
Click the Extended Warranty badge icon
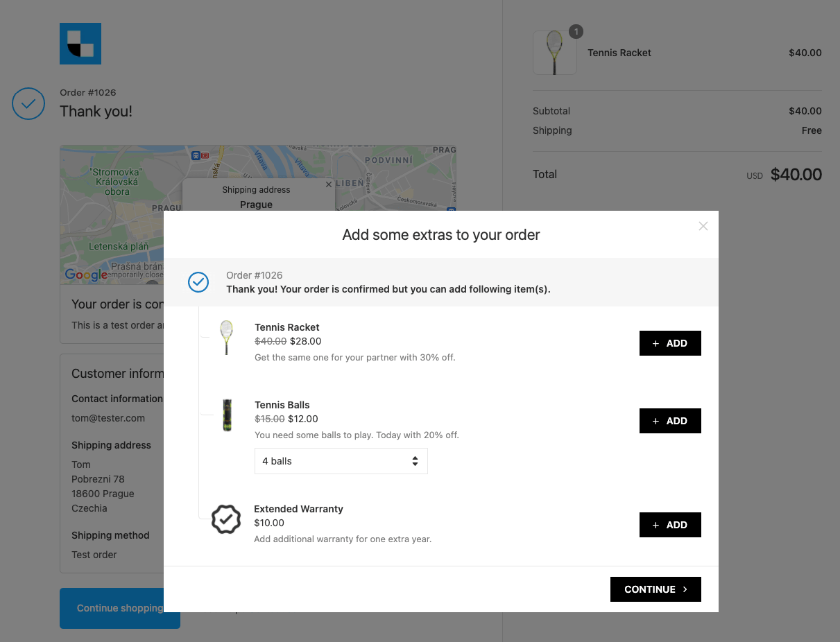(226, 519)
